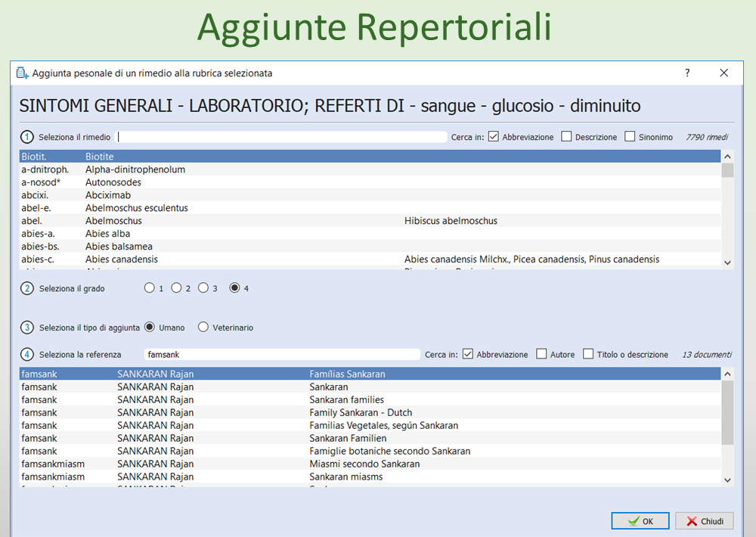Enable Titolo o descrizione checkbox

587,354
